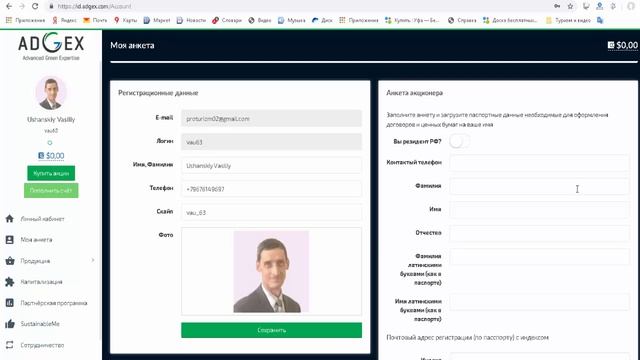Click the browser forward arrow
This screenshot has height=360, width=640.
pos(22,6)
